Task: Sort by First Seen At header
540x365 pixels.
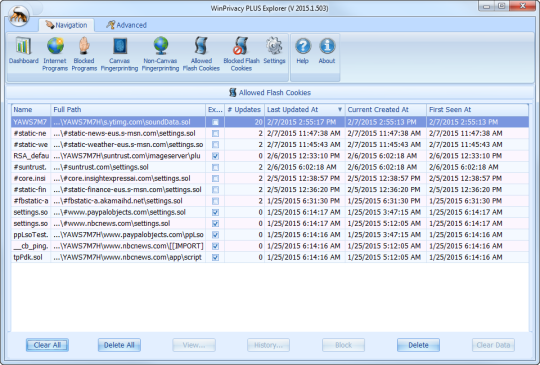Action: pos(477,110)
